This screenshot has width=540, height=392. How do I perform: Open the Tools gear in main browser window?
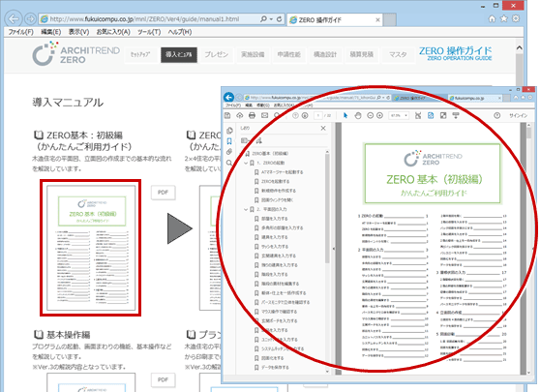point(516,18)
